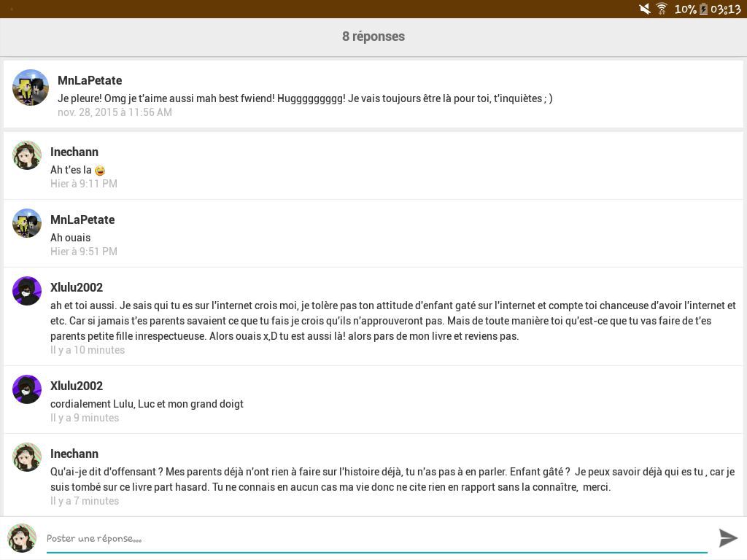Tap the send reply arrow icon

pos(728,538)
